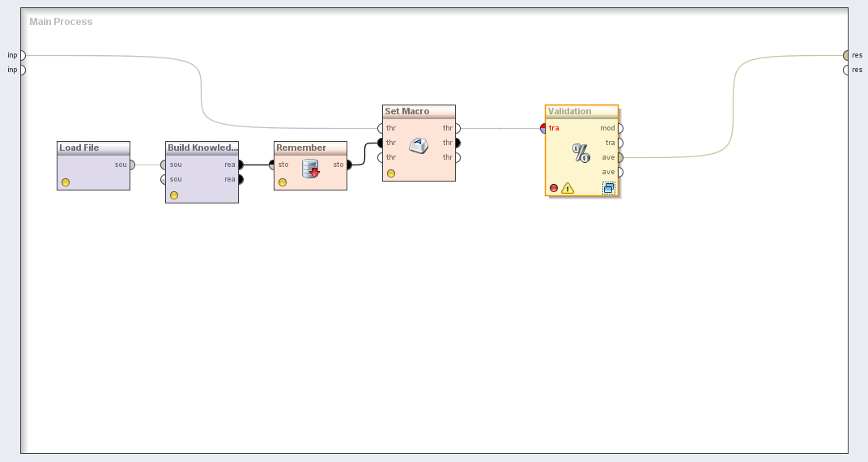The width and height of the screenshot is (868, 462).
Task: Click the percent icon inside the Validation operator
Action: pyautogui.click(x=581, y=152)
